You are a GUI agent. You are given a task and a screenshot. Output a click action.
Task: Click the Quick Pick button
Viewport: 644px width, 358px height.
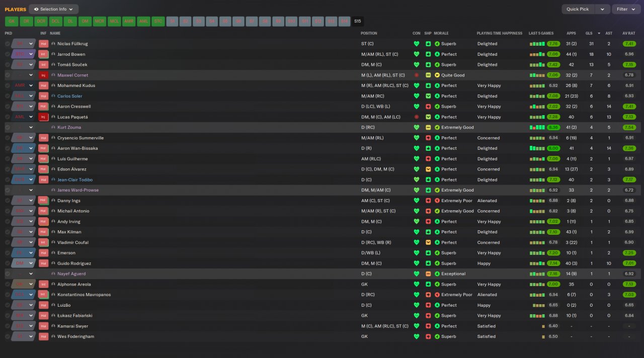[578, 9]
